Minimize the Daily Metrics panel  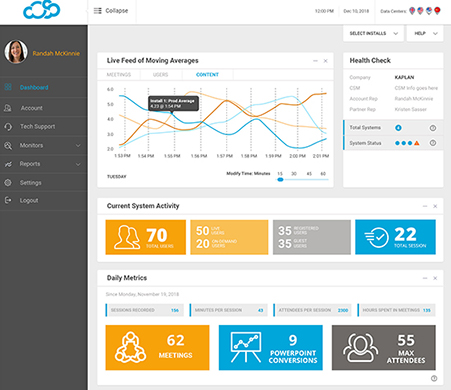click(x=425, y=278)
